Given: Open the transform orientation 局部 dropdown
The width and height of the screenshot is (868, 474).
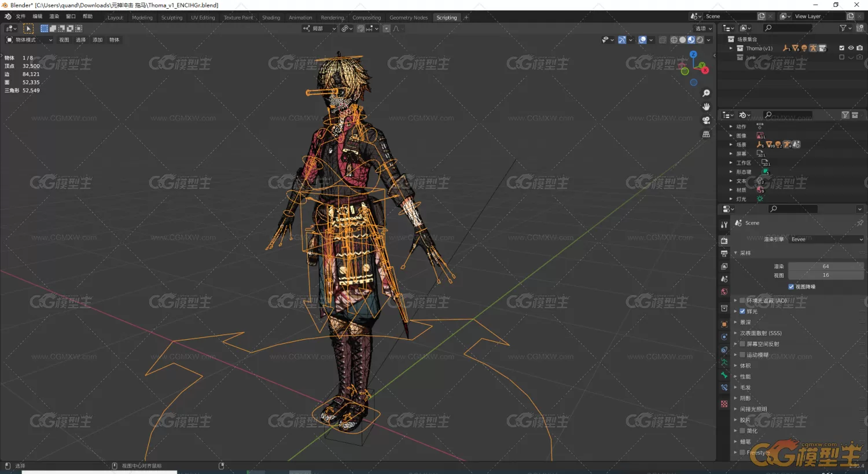Looking at the screenshot, I should [319, 28].
